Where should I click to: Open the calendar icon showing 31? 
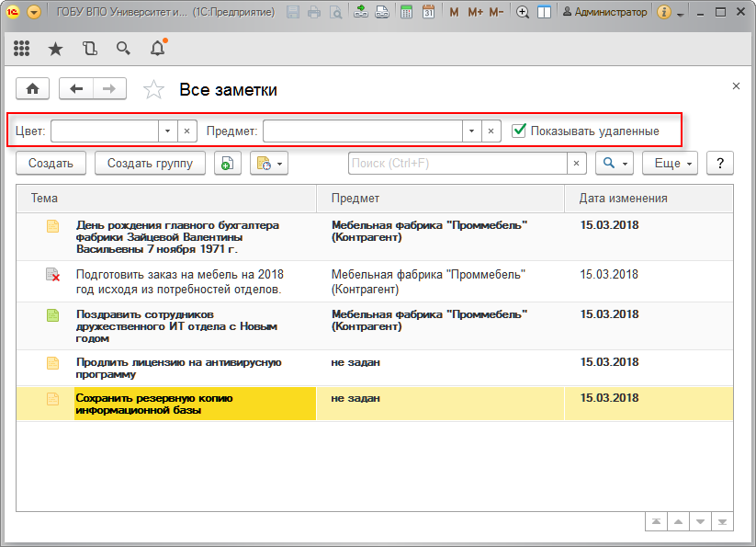pyautogui.click(x=428, y=12)
